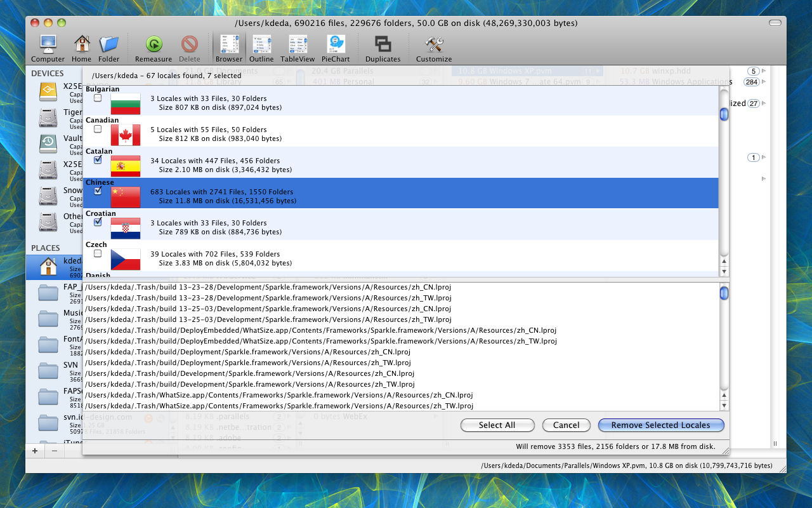Check the Czech locale checkbox
Screen dimensions: 812x508
(98, 253)
